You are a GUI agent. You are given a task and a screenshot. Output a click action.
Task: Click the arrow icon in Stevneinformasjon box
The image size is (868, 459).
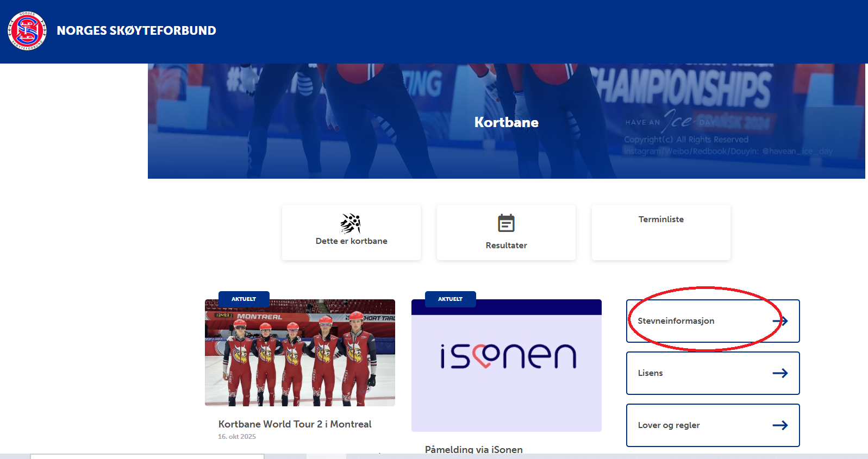coord(780,321)
